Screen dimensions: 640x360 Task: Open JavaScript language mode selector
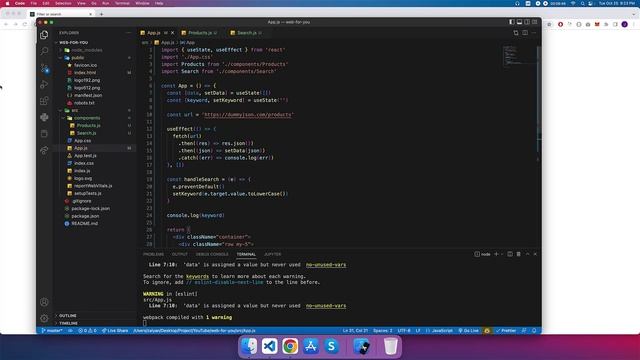pyautogui.click(x=442, y=331)
